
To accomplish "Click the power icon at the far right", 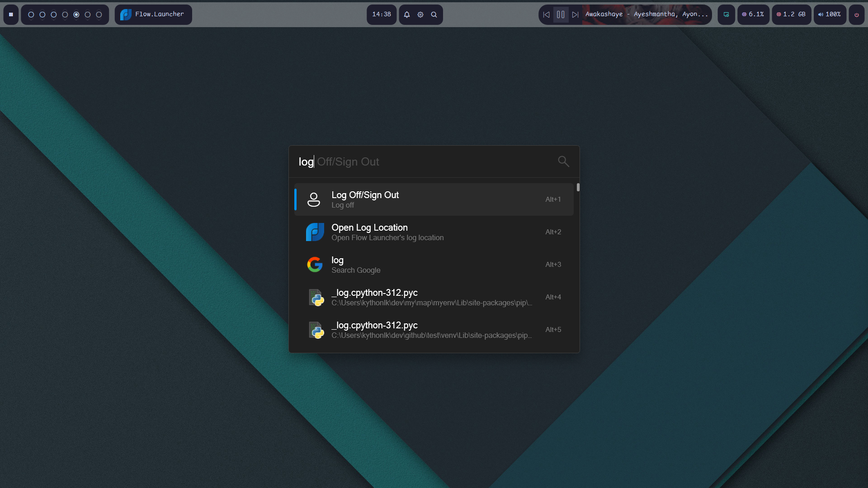I will [857, 14].
